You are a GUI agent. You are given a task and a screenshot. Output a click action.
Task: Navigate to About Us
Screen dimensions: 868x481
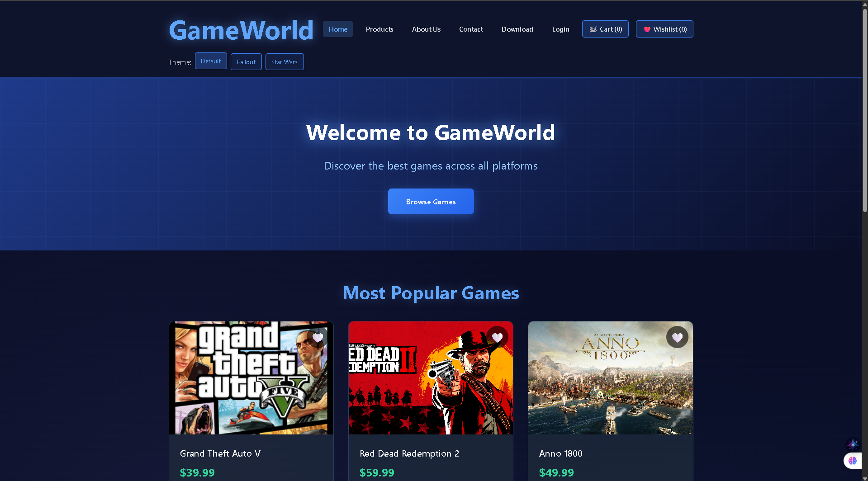426,29
